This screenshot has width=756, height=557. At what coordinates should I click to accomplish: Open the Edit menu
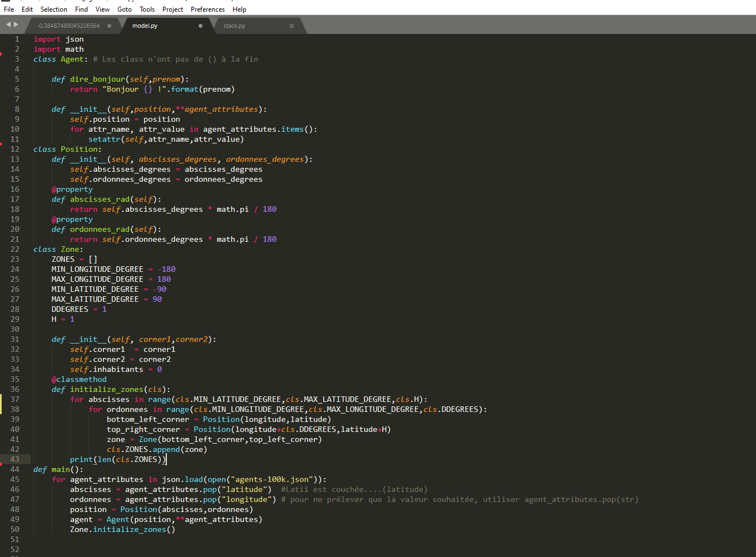tap(27, 9)
